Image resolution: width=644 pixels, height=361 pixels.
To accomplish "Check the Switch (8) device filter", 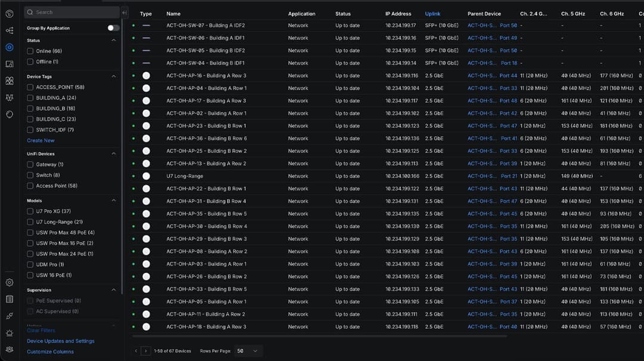I will pos(30,175).
